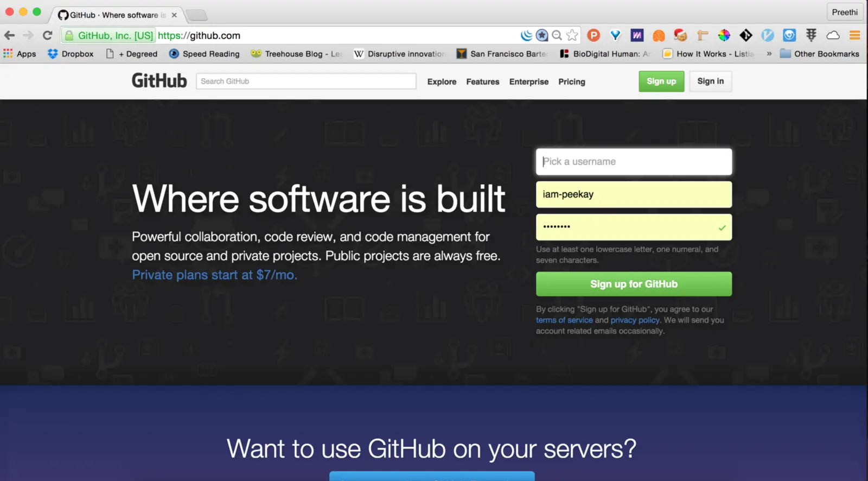
Task: Click the Sign in button
Action: tap(711, 81)
